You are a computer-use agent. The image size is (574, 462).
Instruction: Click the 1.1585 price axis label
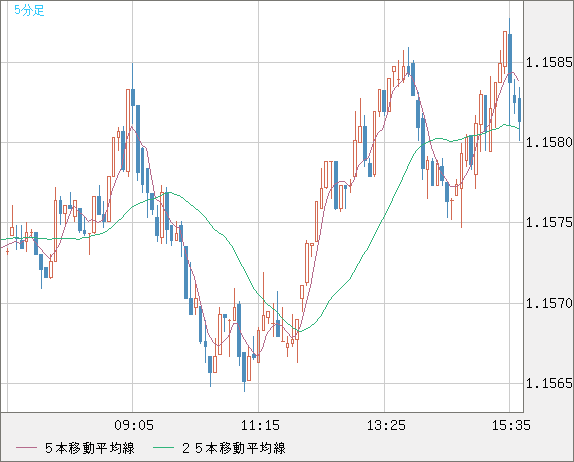pos(548,63)
